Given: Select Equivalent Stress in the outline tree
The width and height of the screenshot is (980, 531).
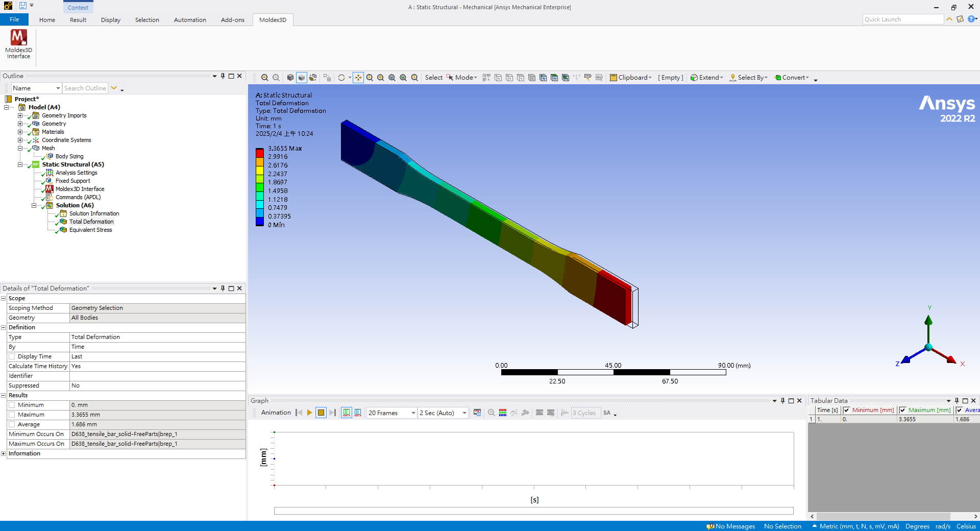Looking at the screenshot, I should tap(90, 230).
